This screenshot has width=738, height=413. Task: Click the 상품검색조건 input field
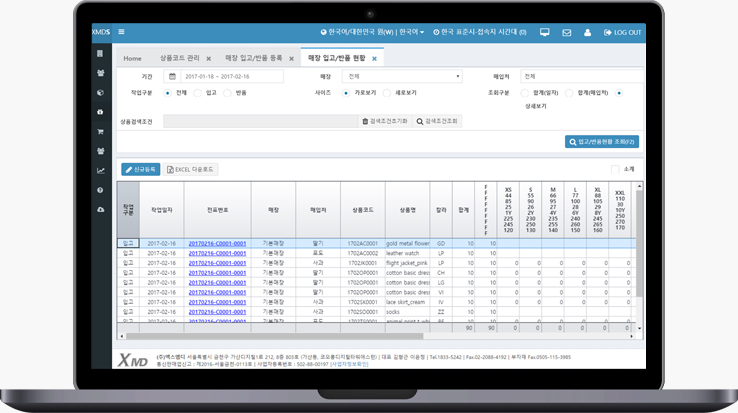click(260, 121)
